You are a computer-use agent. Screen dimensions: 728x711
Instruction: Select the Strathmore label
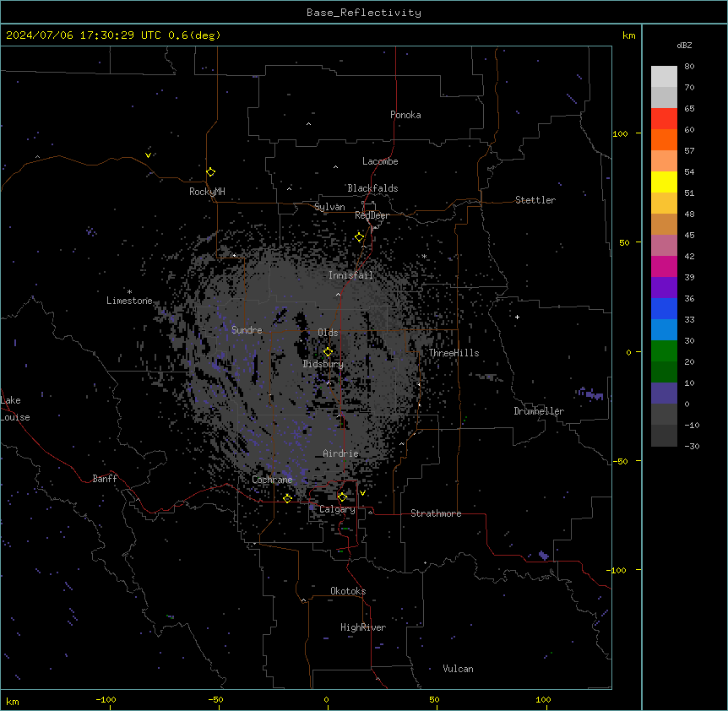click(436, 513)
